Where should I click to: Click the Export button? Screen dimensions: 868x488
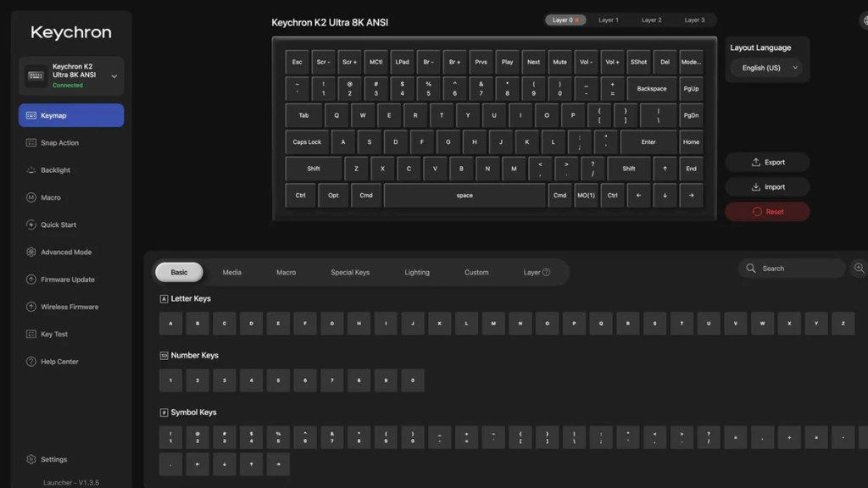[767, 162]
